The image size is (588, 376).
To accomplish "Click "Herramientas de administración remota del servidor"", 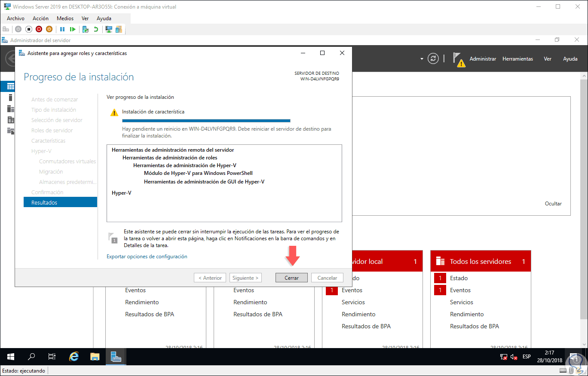I will [x=173, y=150].
